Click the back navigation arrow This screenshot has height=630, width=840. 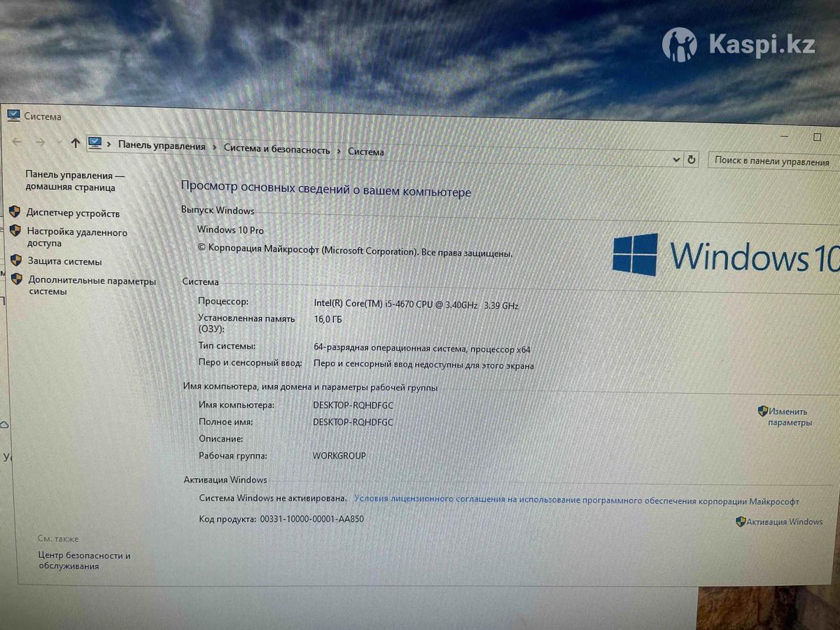[x=17, y=141]
